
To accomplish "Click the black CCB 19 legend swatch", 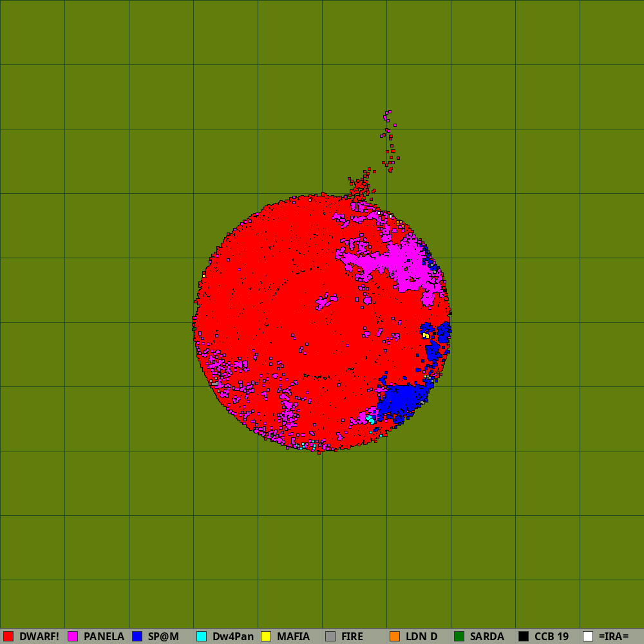I will pyautogui.click(x=524, y=636).
